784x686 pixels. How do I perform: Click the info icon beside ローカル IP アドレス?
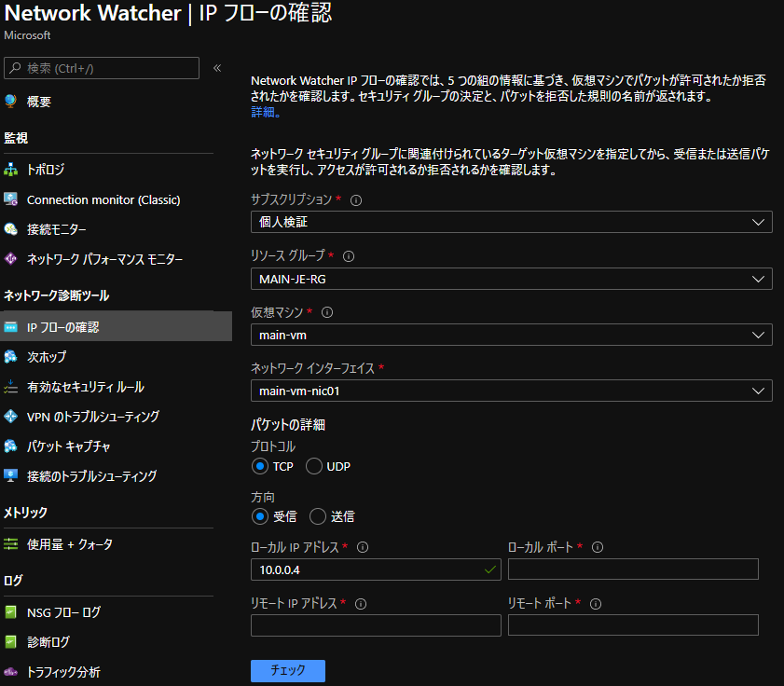[x=363, y=547]
